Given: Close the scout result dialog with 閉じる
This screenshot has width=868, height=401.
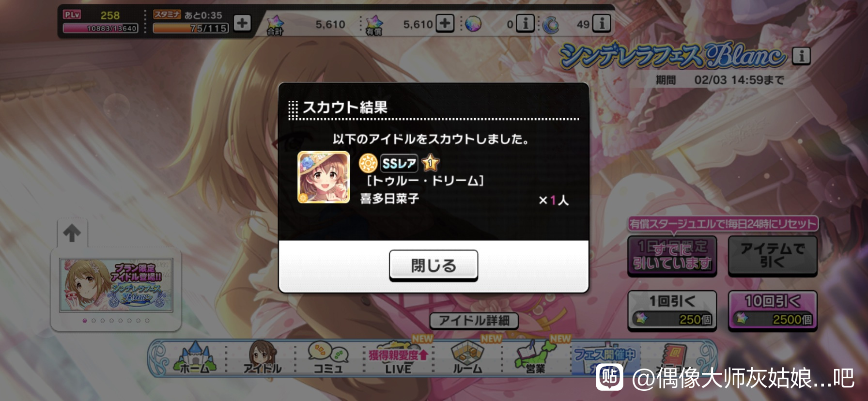Looking at the screenshot, I should coord(434,265).
